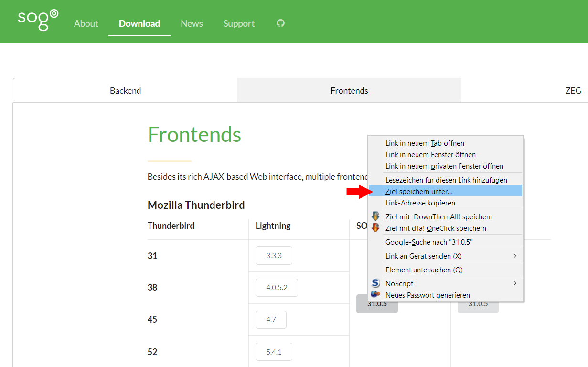
Task: Open 'Link an Gerät senden (X)' entry
Action: coord(445,256)
